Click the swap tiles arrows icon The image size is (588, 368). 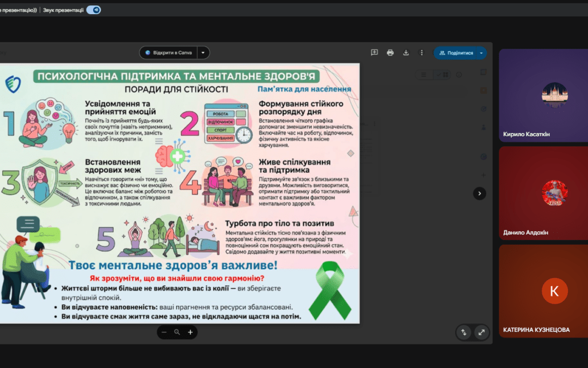(x=464, y=333)
